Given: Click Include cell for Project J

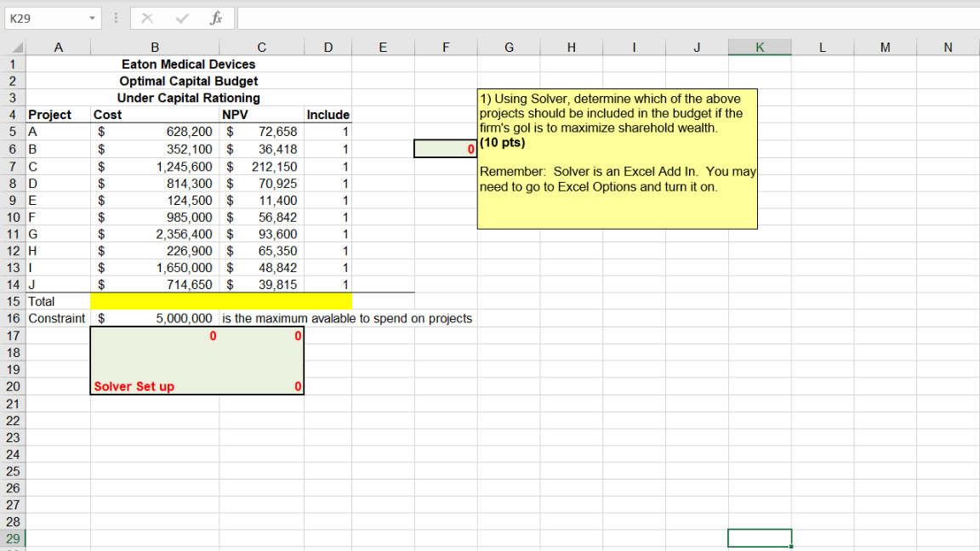Looking at the screenshot, I should (328, 284).
